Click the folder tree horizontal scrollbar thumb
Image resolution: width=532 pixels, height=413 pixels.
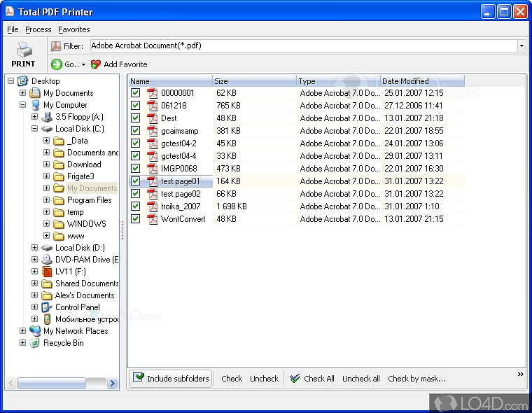[x=52, y=384]
